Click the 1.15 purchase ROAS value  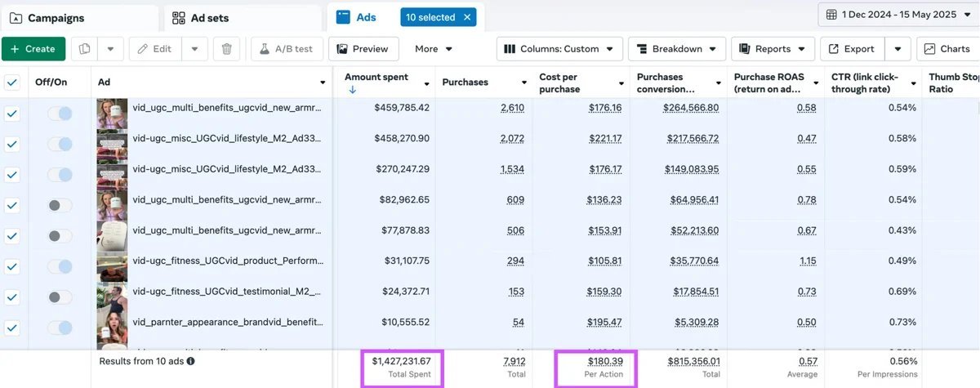point(808,261)
